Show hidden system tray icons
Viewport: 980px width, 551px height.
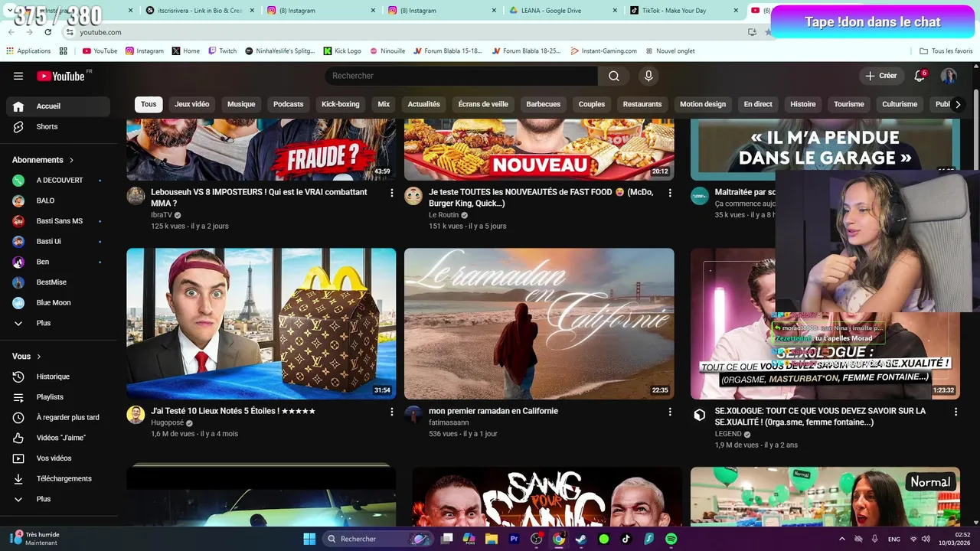point(842,539)
